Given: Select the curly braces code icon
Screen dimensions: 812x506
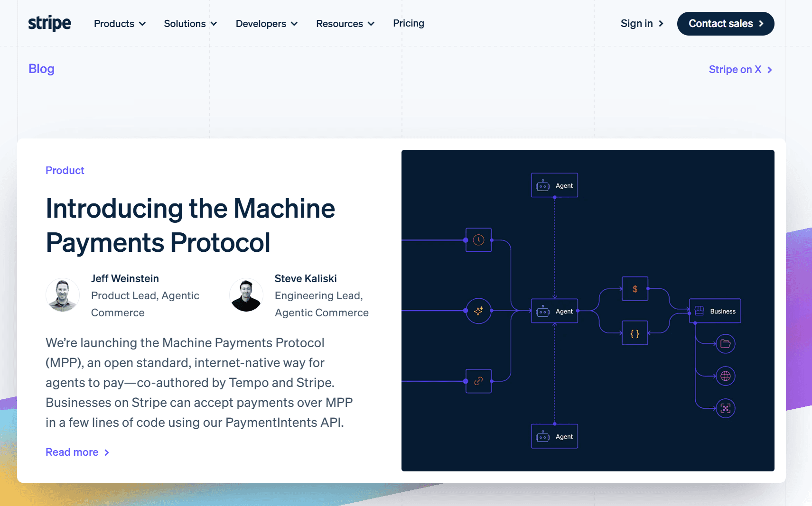Looking at the screenshot, I should 635,333.
